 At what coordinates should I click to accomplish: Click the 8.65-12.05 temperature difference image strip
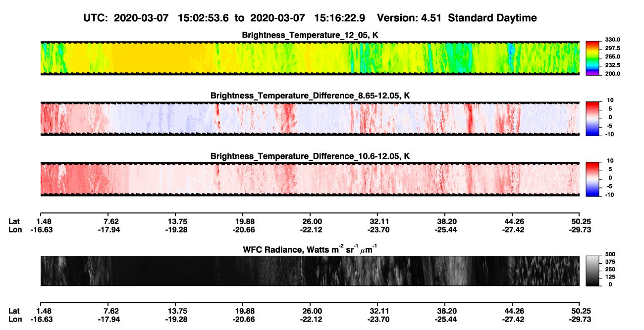(x=310, y=119)
